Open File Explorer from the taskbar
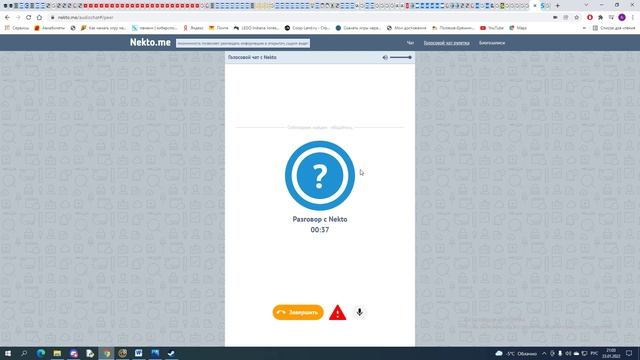This screenshot has height=360, width=640. tap(57, 353)
